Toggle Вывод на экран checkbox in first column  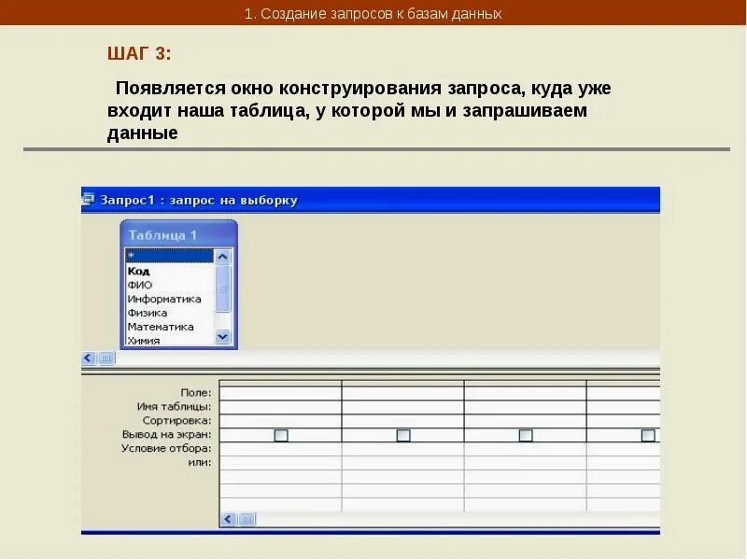pyautogui.click(x=281, y=435)
